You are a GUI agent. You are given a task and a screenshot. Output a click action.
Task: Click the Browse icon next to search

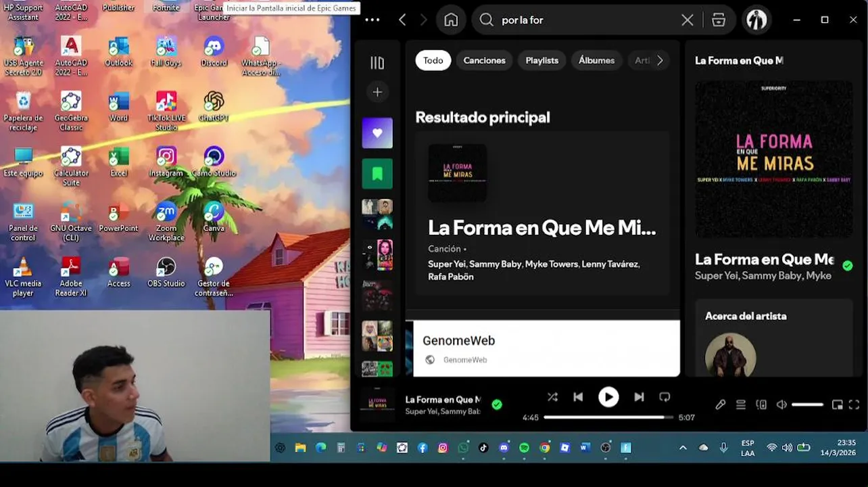click(719, 20)
